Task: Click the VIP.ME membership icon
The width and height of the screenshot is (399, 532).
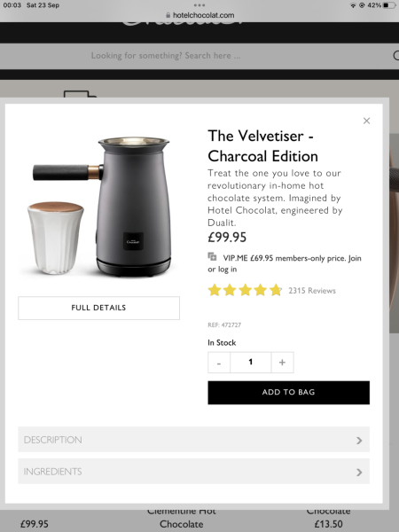Action: point(212,257)
